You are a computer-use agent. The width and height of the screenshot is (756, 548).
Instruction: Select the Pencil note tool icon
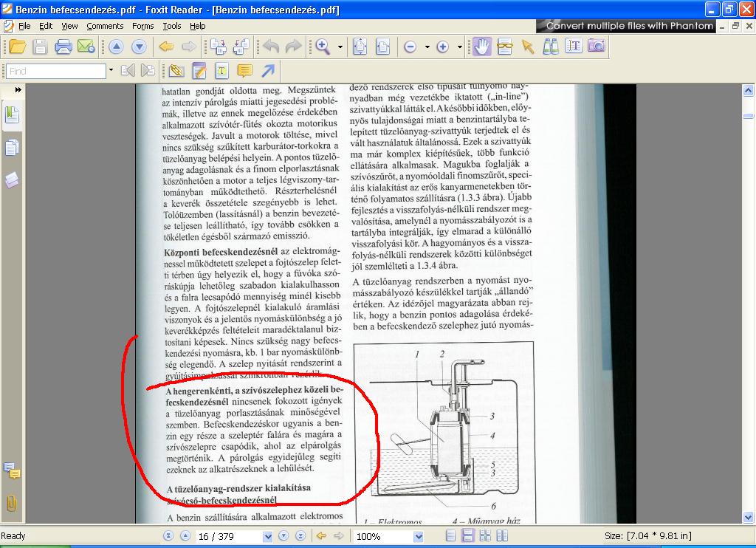coord(199,71)
